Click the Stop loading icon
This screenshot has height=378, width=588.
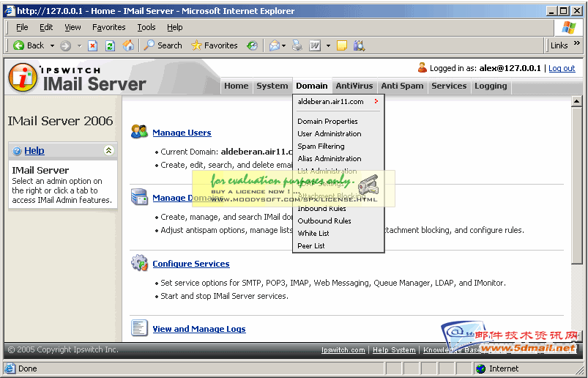click(x=93, y=45)
